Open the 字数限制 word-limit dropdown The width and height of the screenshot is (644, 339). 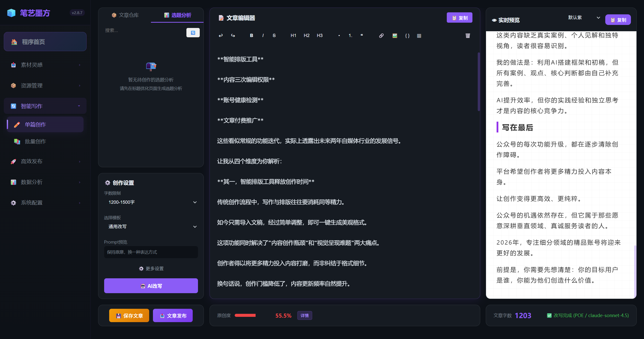click(x=151, y=202)
